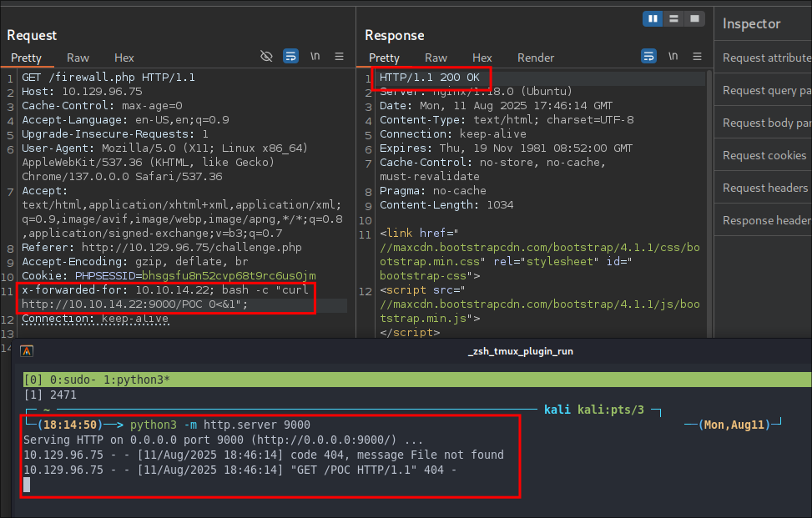Toggle word wrap in the Response panel

click(x=649, y=56)
